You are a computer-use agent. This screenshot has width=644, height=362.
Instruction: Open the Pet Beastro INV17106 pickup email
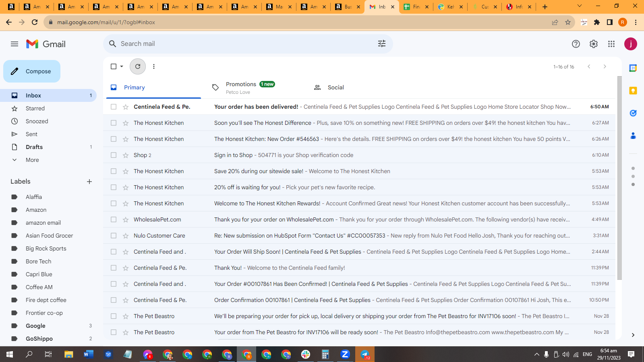click(359, 316)
